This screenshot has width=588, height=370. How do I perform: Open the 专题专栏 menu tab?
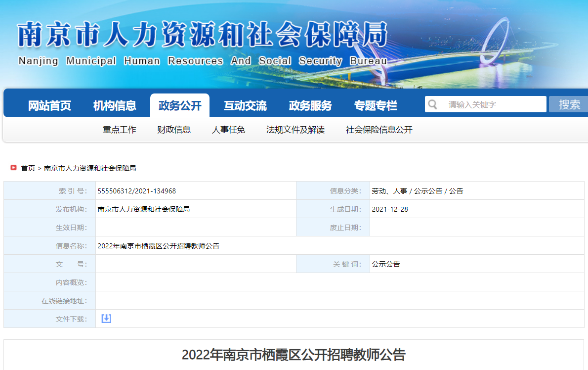pyautogui.click(x=376, y=105)
